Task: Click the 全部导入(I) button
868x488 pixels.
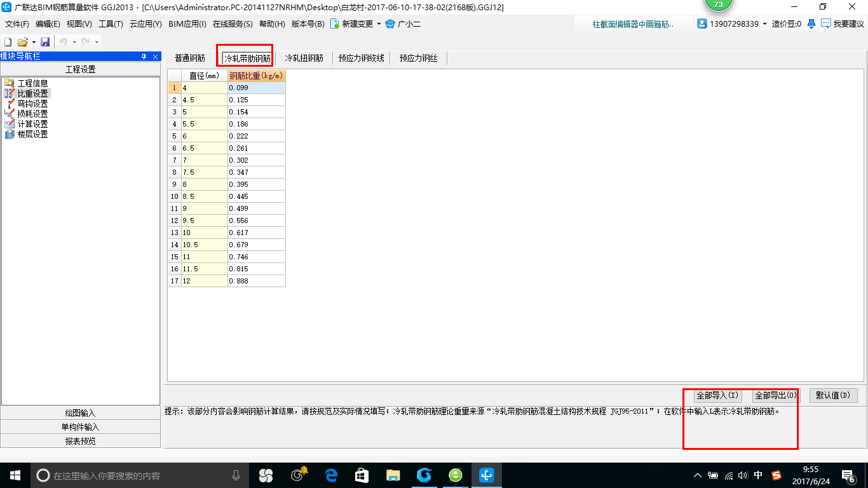Action: (x=717, y=395)
